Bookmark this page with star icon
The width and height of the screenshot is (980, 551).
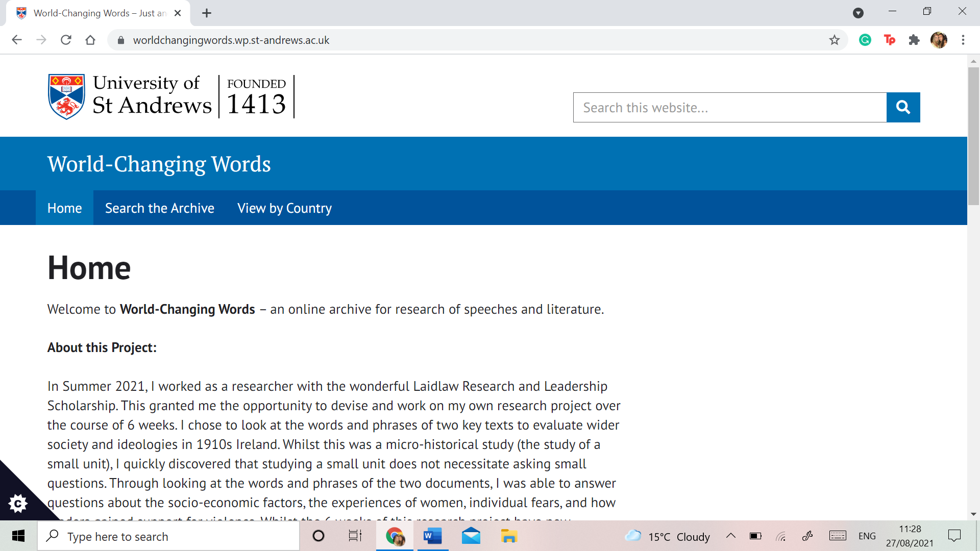[834, 40]
